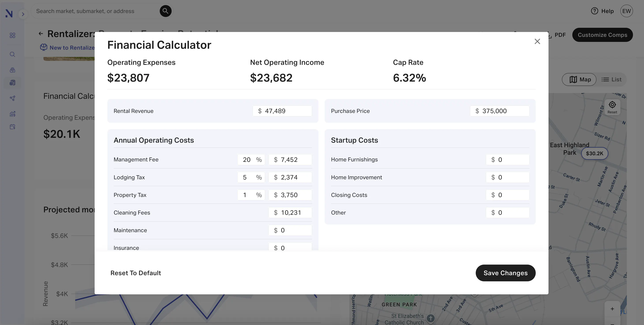
Task: Click the $30.2K map price marker
Action: click(x=595, y=153)
